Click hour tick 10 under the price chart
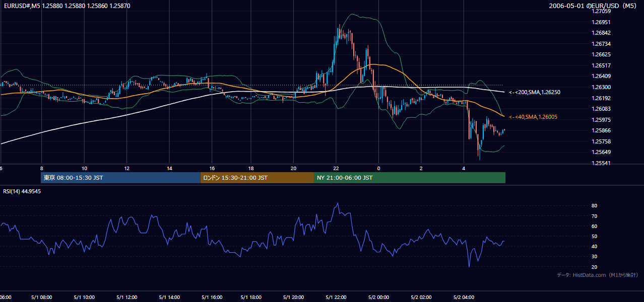Viewport: 644px width, 302px height. [x=84, y=168]
